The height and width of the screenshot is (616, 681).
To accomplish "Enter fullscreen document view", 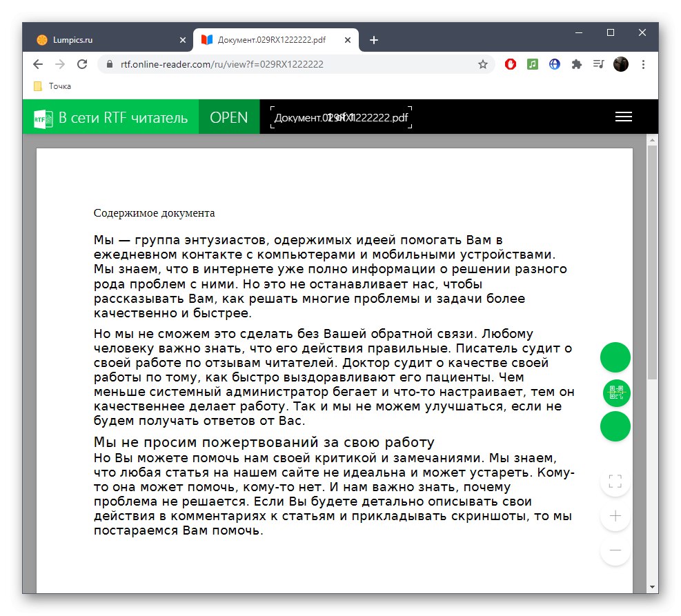I will click(x=615, y=481).
